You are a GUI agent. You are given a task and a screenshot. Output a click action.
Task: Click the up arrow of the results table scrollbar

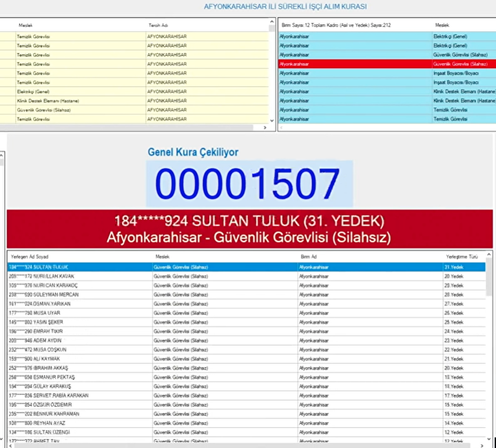[x=488, y=254]
